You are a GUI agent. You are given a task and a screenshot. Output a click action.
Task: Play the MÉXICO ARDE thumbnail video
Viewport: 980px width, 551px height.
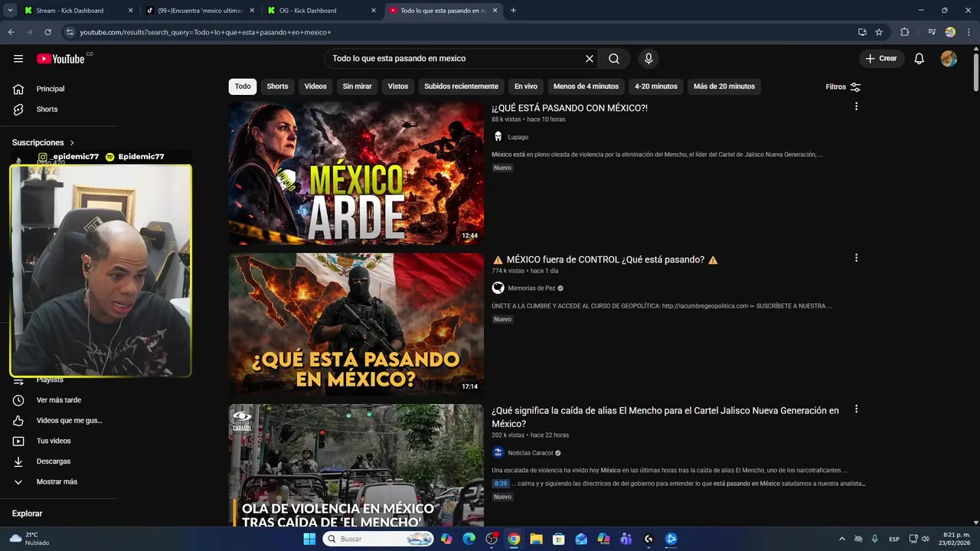point(356,174)
